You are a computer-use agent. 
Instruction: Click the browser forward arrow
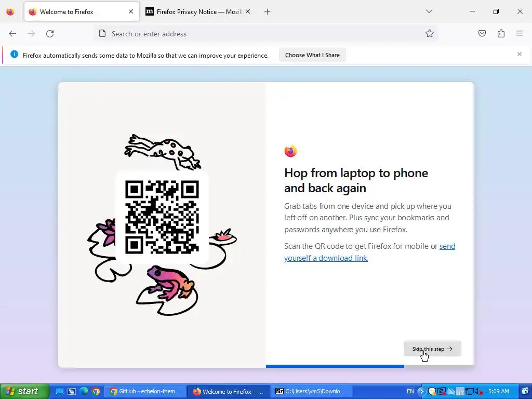coord(31,34)
